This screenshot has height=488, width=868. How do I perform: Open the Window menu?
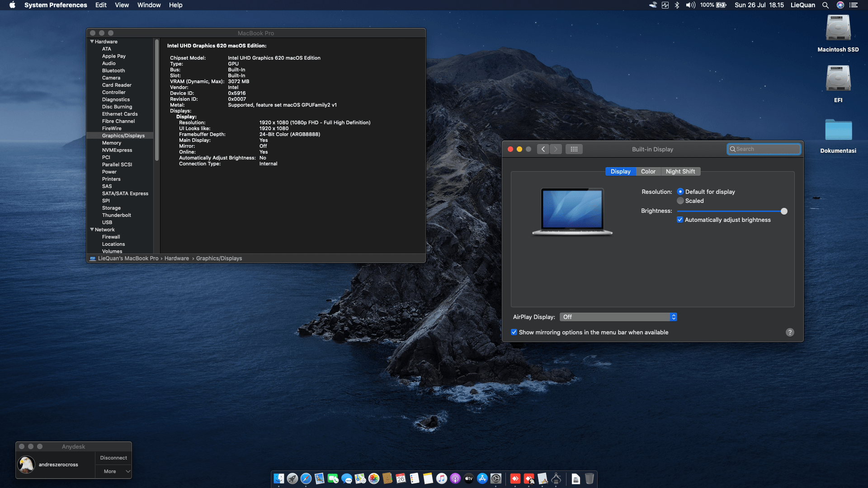click(149, 5)
